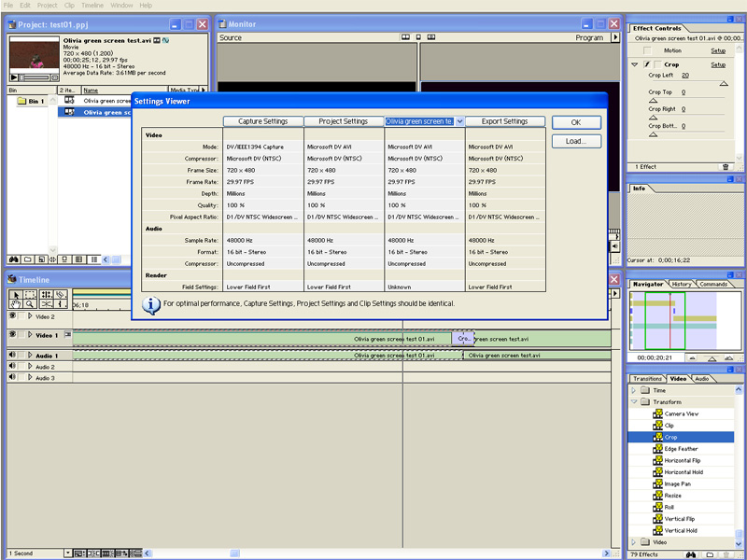This screenshot has width=747, height=560.
Task: Click the Create Item icon in Project window
Action: [x=41, y=259]
